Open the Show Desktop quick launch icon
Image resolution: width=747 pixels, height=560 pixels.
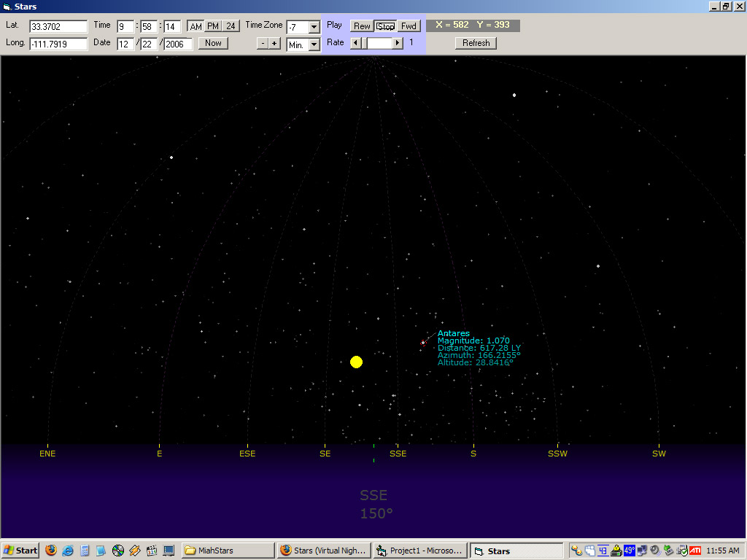click(169, 551)
